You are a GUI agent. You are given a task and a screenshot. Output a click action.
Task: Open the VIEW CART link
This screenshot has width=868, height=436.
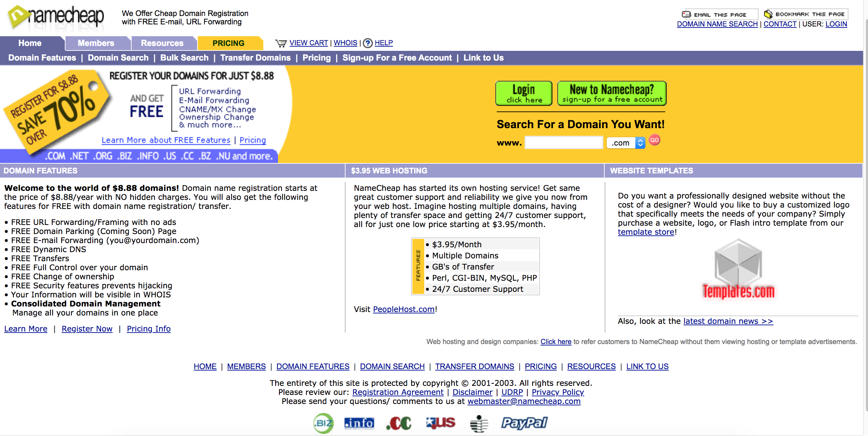[309, 43]
